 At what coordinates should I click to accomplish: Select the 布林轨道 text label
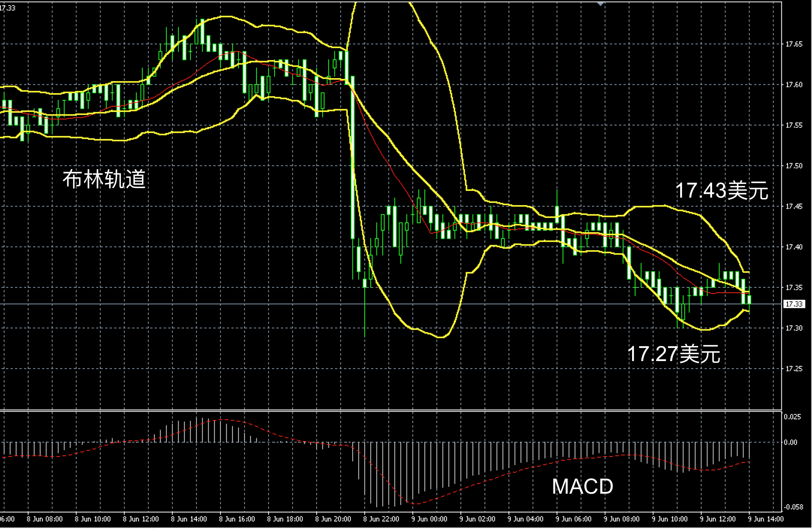pos(104,179)
